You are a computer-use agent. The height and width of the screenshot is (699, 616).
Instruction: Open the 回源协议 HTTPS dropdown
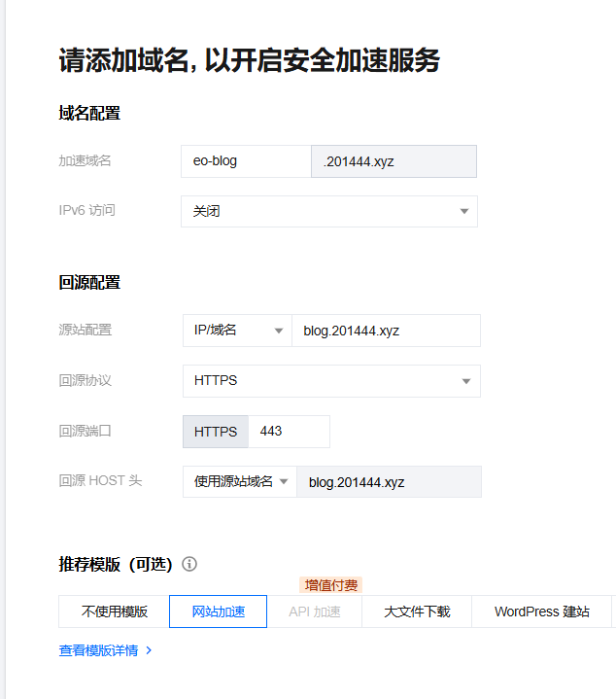[330, 381]
